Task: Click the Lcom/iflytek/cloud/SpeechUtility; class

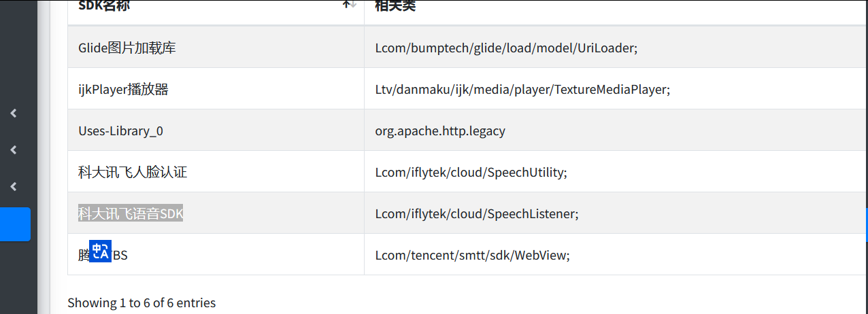Action: coord(471,173)
